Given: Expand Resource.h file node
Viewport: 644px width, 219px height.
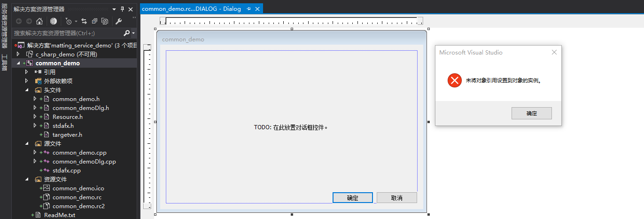Looking at the screenshot, I should (x=35, y=117).
